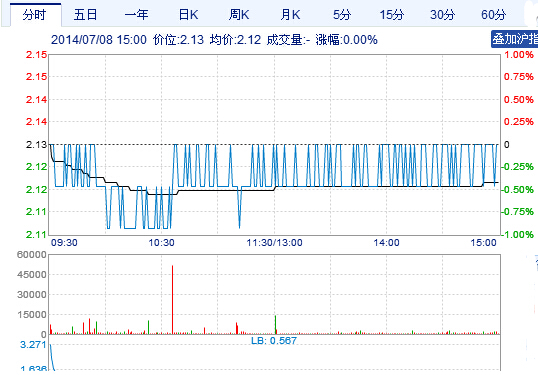Open the 周K weekly candlestick tab
The width and height of the screenshot is (538, 375).
coord(239,15)
